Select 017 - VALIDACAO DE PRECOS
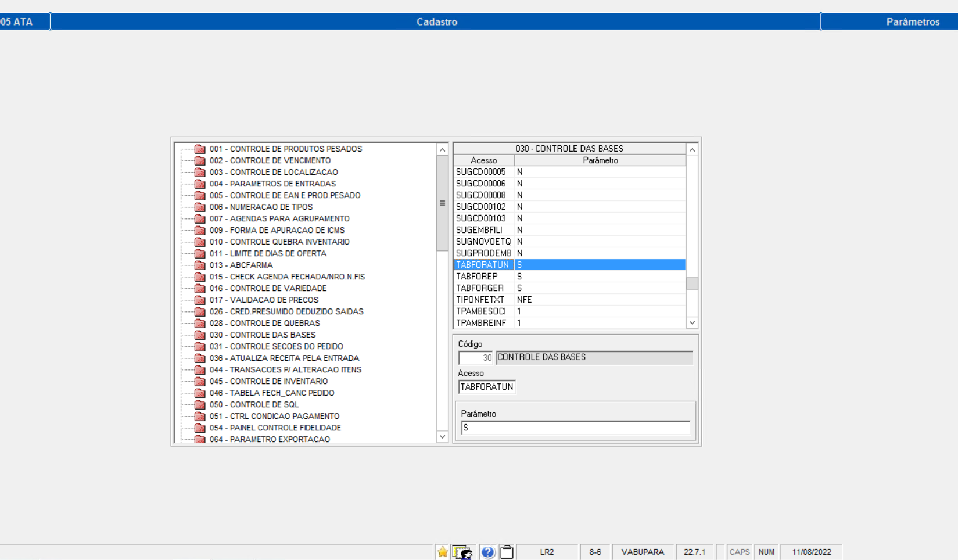 264,300
